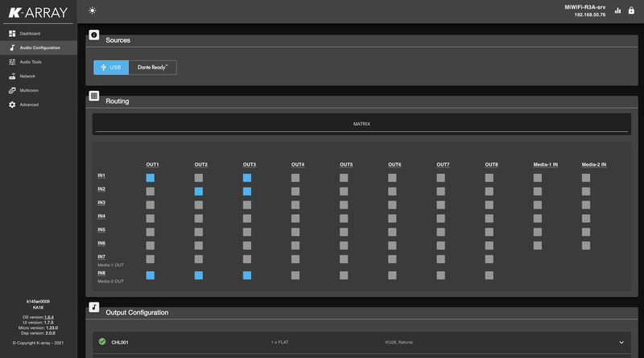The width and height of the screenshot is (644, 358).
Task: Enable IN1 to Media-1 IN routing
Action: click(x=537, y=178)
